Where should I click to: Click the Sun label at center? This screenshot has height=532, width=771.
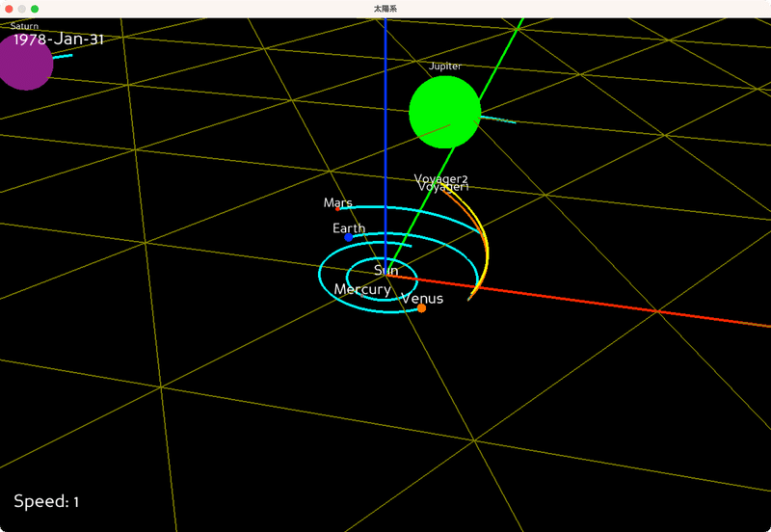(386, 270)
